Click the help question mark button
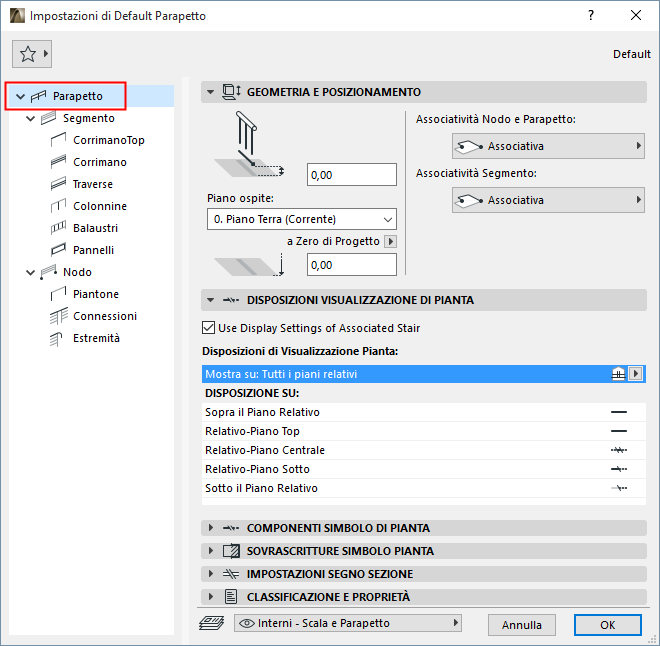660x646 pixels. 591,16
